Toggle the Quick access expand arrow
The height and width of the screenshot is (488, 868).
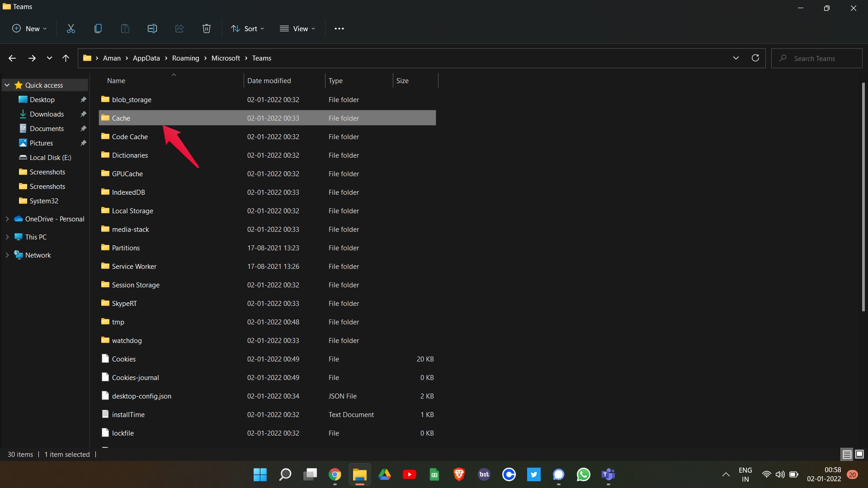(x=7, y=84)
